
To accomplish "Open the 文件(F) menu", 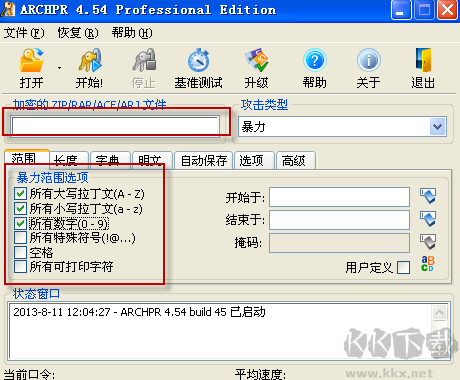I will click(x=24, y=33).
